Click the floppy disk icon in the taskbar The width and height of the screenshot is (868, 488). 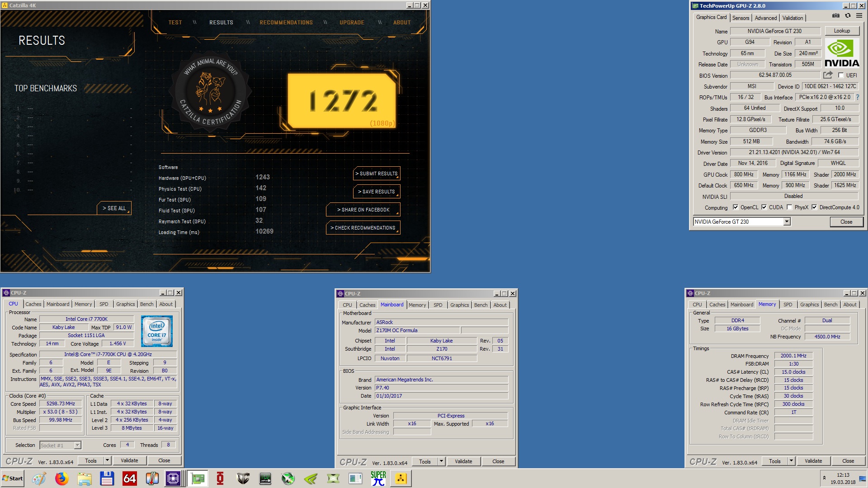click(x=107, y=479)
